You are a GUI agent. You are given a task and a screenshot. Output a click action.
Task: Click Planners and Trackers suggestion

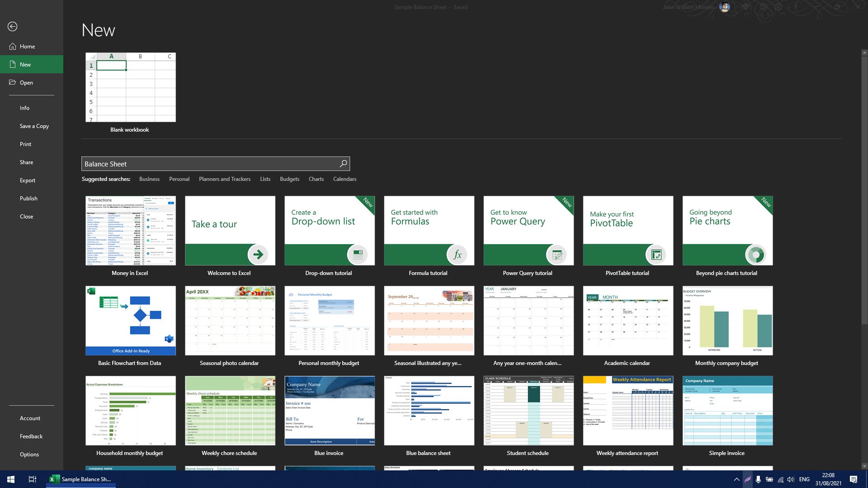[x=225, y=179]
